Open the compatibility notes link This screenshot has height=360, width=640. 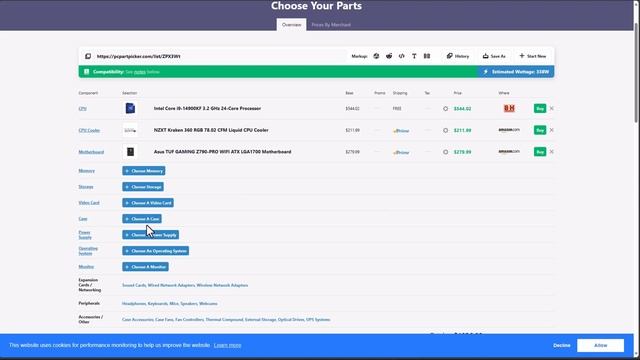[x=140, y=72]
